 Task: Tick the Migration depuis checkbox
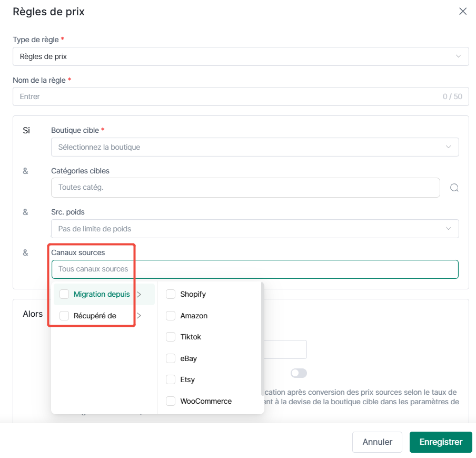tap(64, 294)
